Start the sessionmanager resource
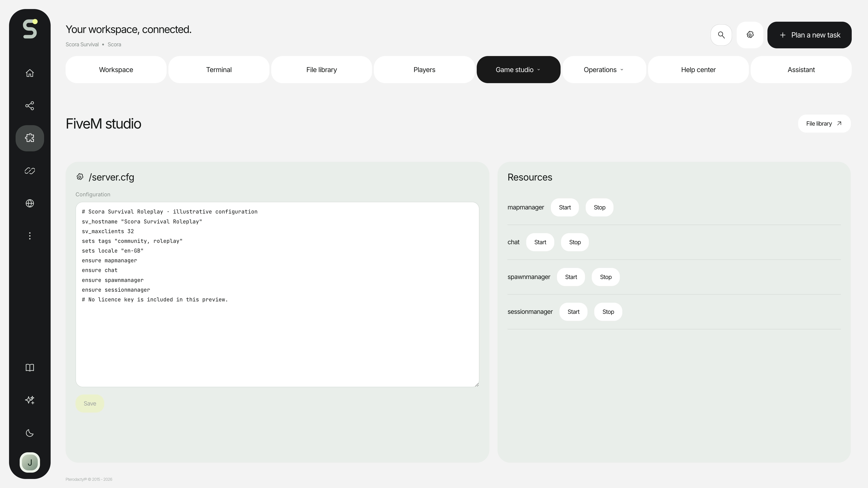 pos(573,312)
